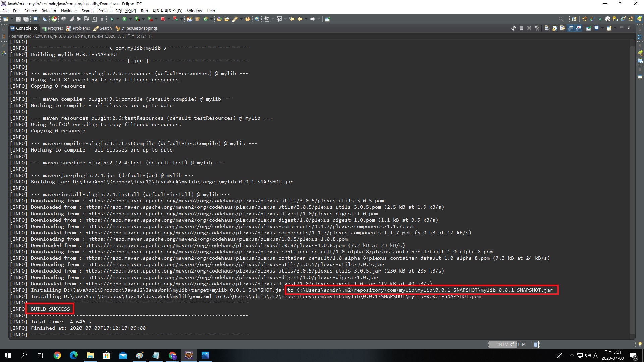Click the Open Perspective icon

pos(574,19)
